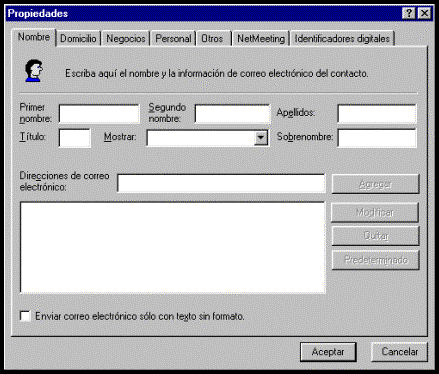Focus the Sobrenombre field
Viewport: 439px width, 374px height.
click(377, 138)
